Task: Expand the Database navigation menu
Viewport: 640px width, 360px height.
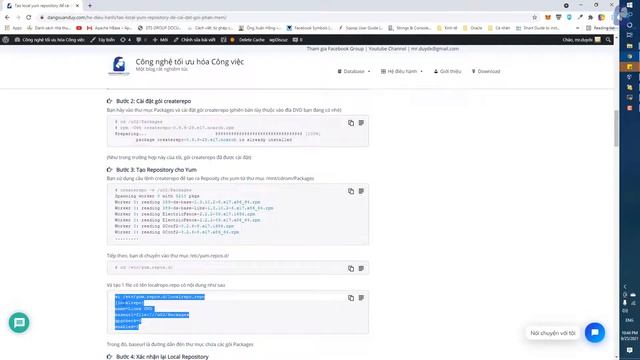Action: coord(354,71)
